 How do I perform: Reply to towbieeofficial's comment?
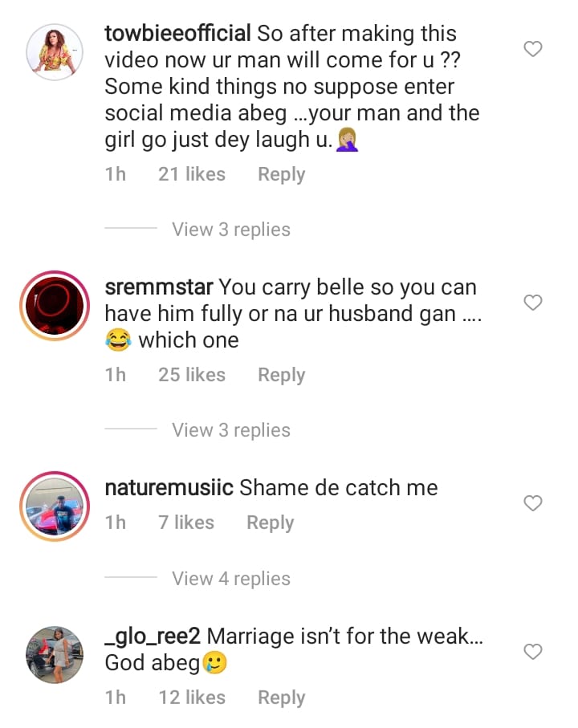pyautogui.click(x=281, y=174)
